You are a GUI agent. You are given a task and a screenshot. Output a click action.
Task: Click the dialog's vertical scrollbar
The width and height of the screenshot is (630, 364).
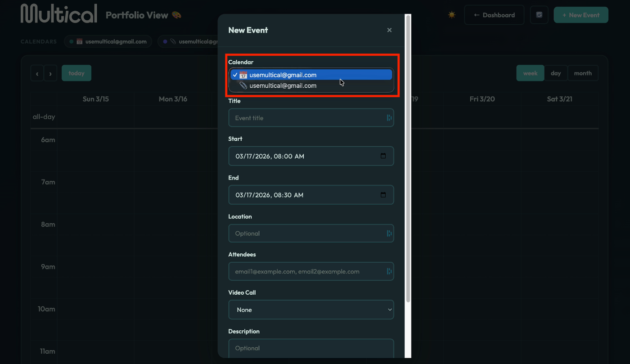click(408, 157)
